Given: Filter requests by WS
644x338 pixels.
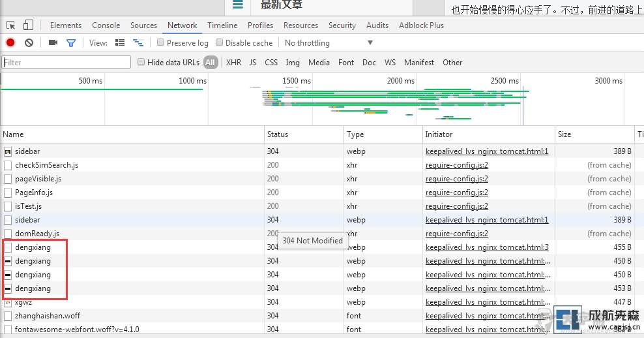Looking at the screenshot, I should tap(390, 63).
